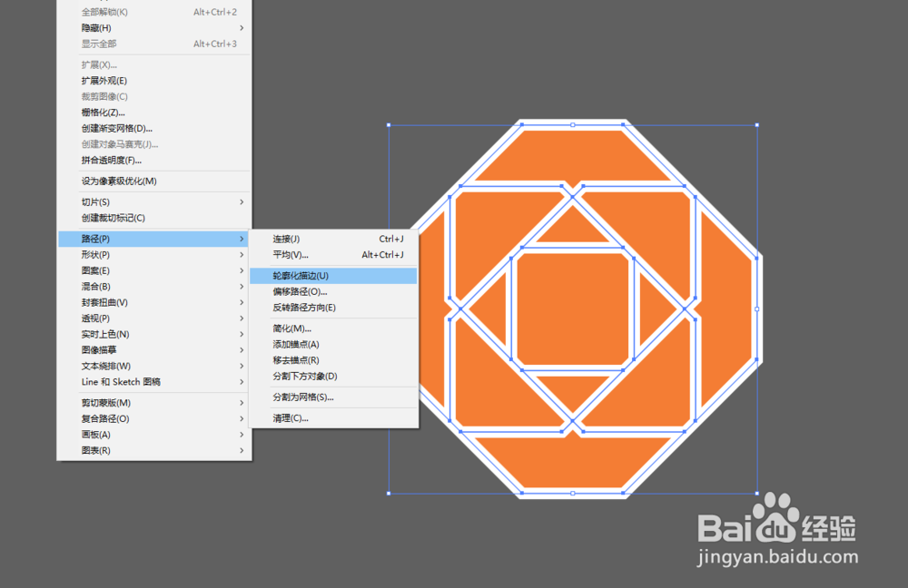Image resolution: width=908 pixels, height=588 pixels.
Task: Select 简化(M)... command
Action: coord(333,328)
